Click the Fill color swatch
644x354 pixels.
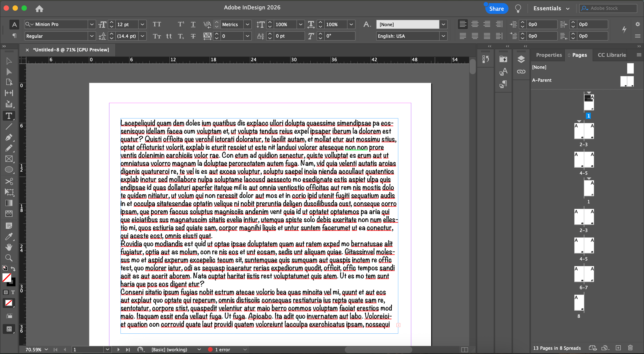7,277
